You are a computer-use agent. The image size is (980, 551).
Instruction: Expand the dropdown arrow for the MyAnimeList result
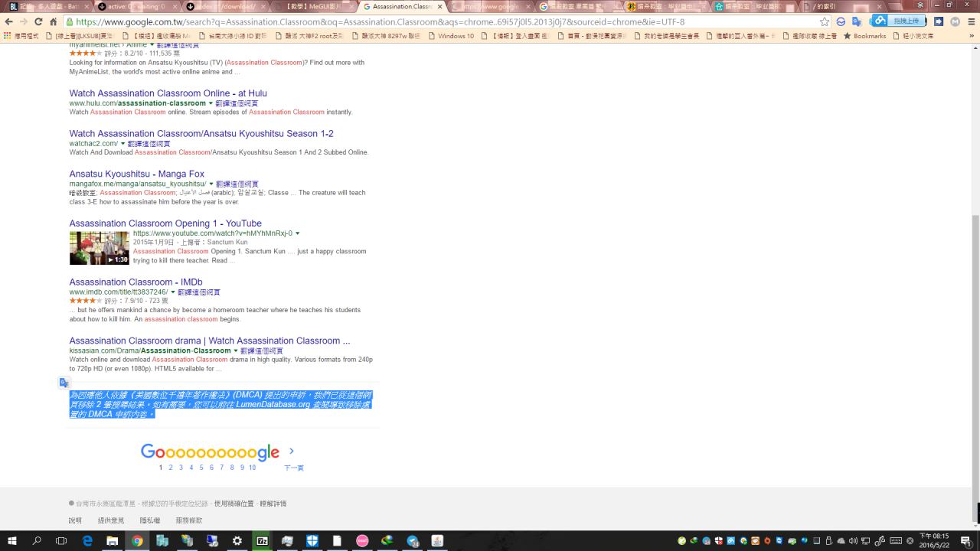152,44
